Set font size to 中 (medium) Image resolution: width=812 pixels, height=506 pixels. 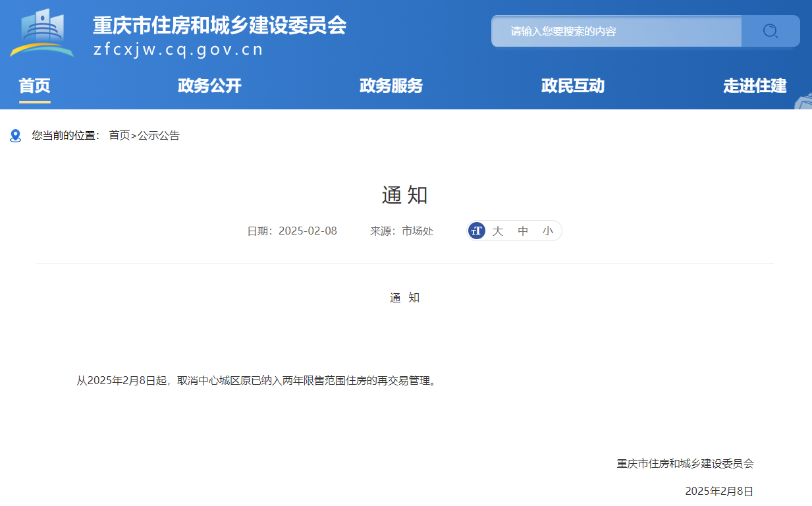click(x=523, y=231)
